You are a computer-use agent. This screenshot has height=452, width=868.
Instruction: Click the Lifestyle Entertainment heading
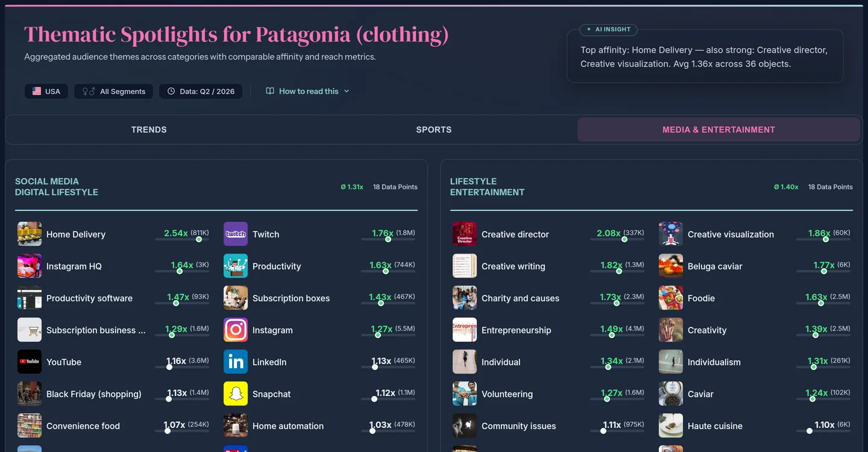[487, 187]
